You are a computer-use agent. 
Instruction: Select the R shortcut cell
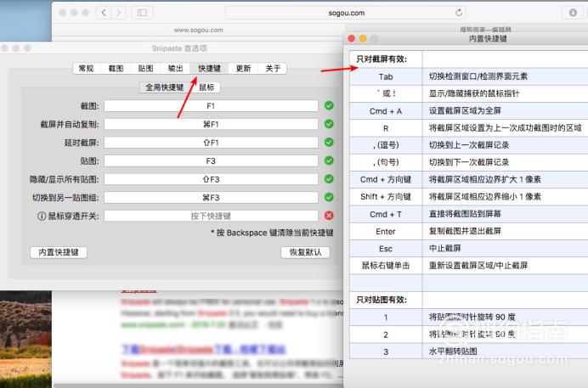(x=386, y=128)
